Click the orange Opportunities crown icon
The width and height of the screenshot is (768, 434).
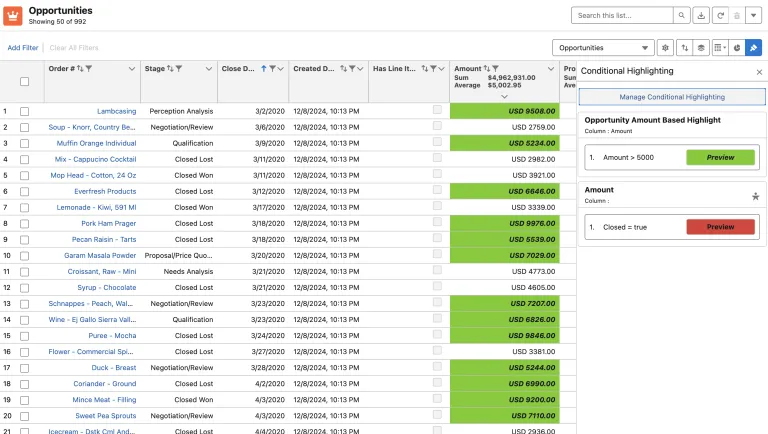pos(13,16)
